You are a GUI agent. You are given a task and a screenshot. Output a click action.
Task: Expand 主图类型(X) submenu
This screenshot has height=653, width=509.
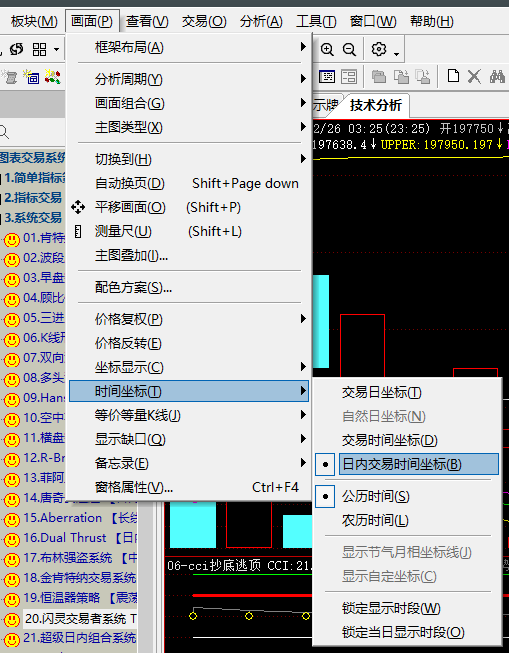point(189,127)
